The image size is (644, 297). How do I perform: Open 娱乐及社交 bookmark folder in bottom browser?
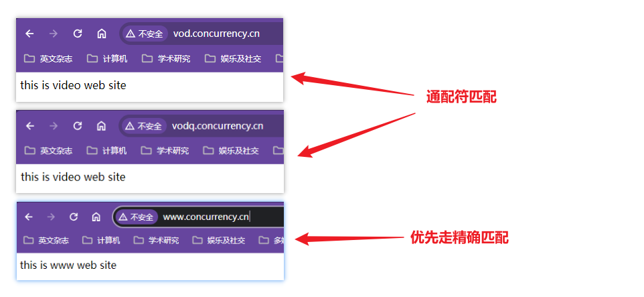point(219,240)
